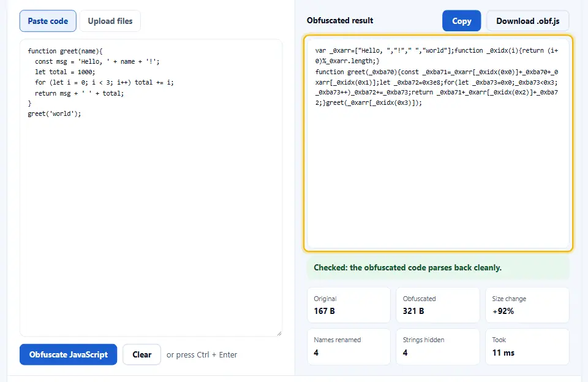This screenshot has width=588, height=382.
Task: Select the Original size value 167 B
Action: [325, 311]
